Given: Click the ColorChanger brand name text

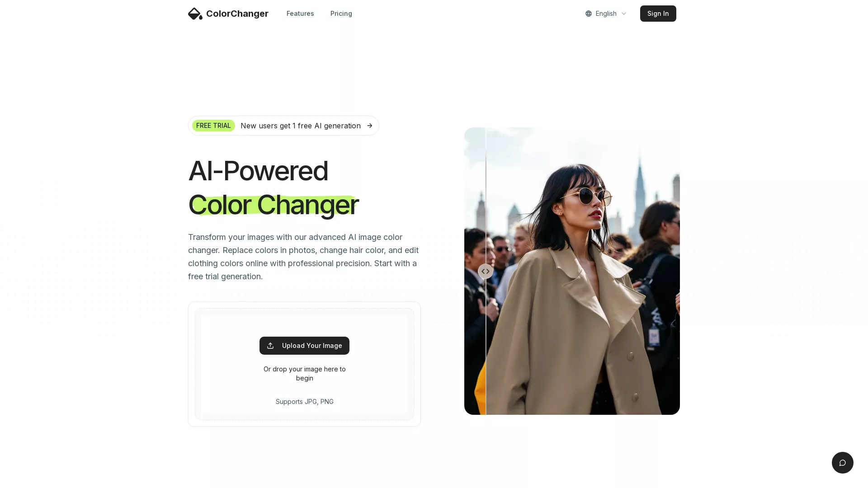Looking at the screenshot, I should click(x=237, y=14).
